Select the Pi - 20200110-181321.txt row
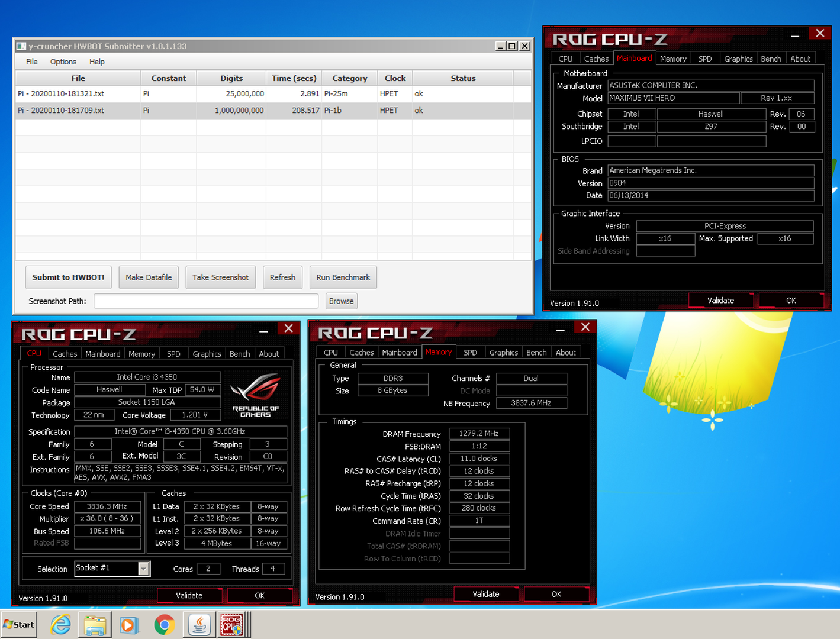The image size is (840, 639). click(273, 94)
